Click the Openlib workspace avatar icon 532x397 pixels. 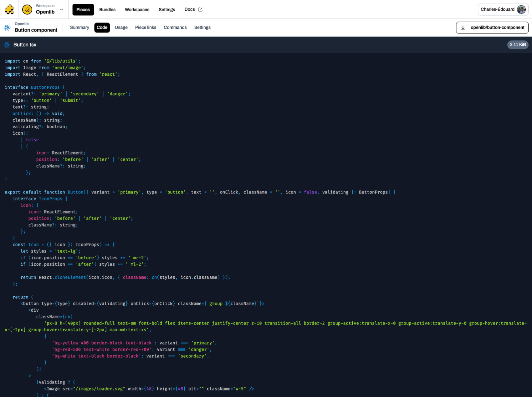(27, 9)
